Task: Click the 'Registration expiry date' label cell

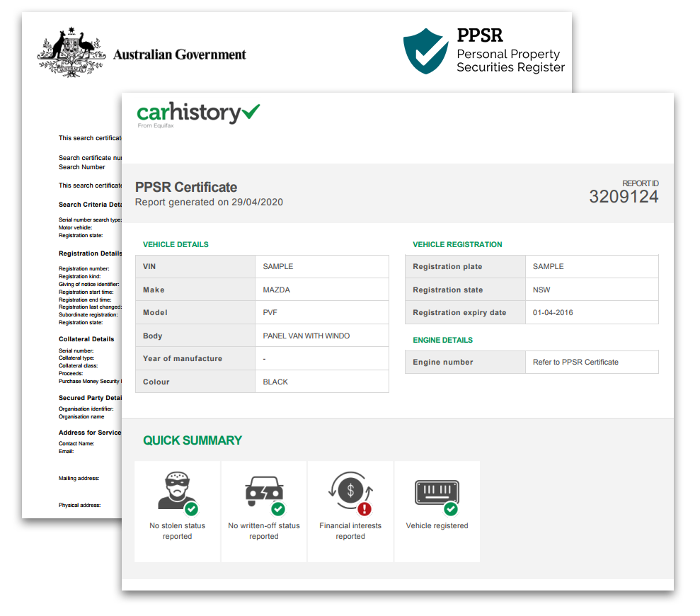Action: click(465, 313)
